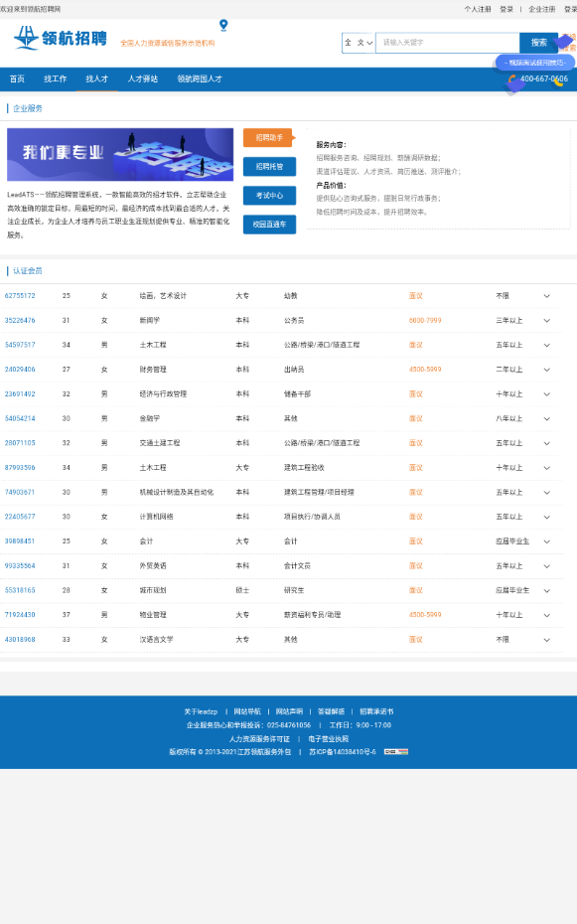Click the 搜索 search button
This screenshot has height=924, width=577.
coord(538,43)
